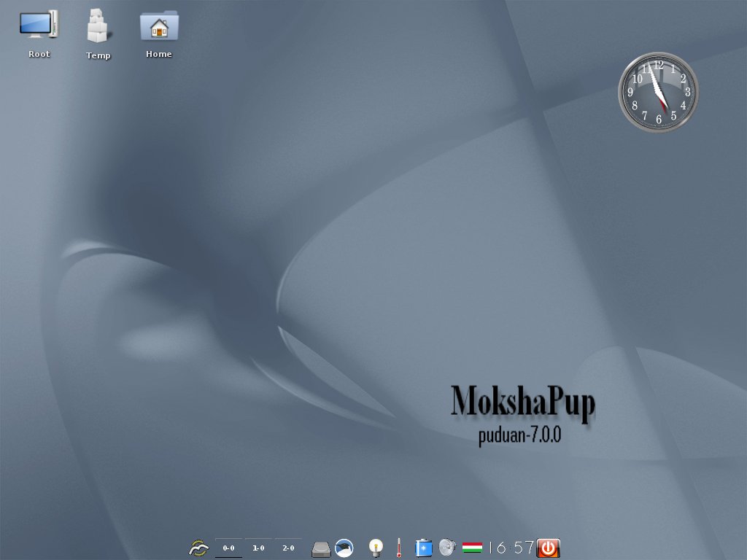The height and width of the screenshot is (560, 747).
Task: Switch to virtual desktop 0-0
Action: coord(228,548)
